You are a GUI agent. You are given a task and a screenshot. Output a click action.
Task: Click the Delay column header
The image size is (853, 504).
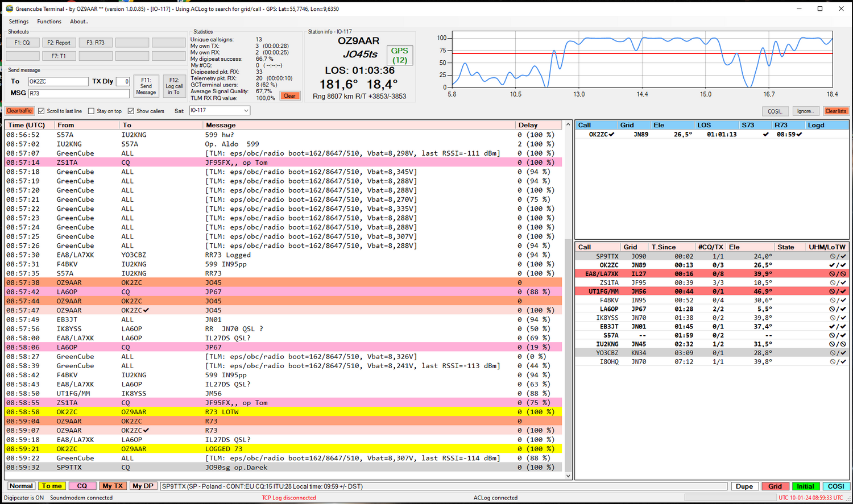pyautogui.click(x=539, y=125)
